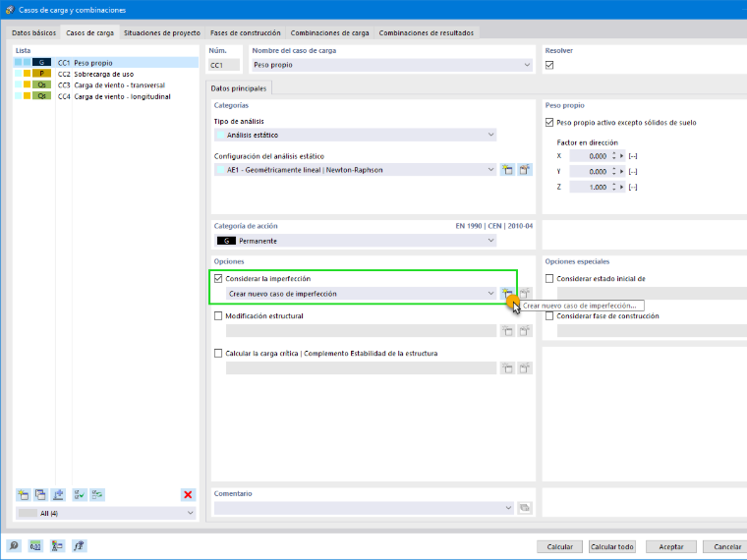The height and width of the screenshot is (560, 747).
Task: Toggle the Resolver checkbox
Action: [549, 65]
